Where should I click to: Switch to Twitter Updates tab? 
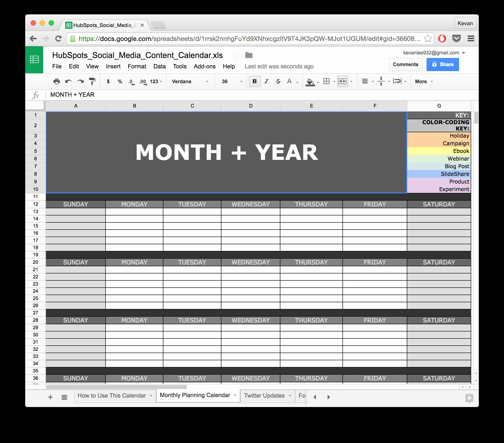pyautogui.click(x=263, y=396)
